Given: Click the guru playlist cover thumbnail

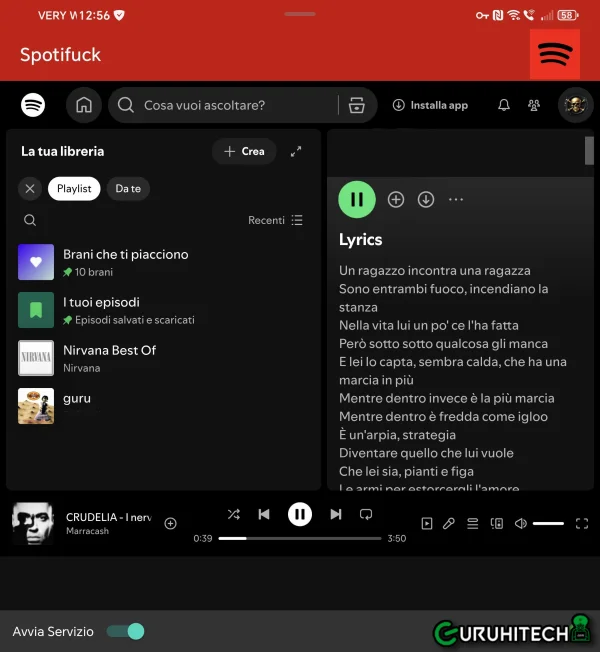Looking at the screenshot, I should tap(36, 406).
